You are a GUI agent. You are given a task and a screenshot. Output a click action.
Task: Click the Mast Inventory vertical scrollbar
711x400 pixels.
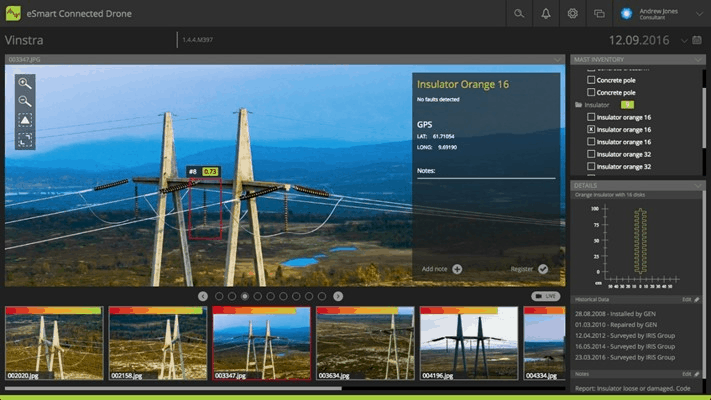coord(704,118)
